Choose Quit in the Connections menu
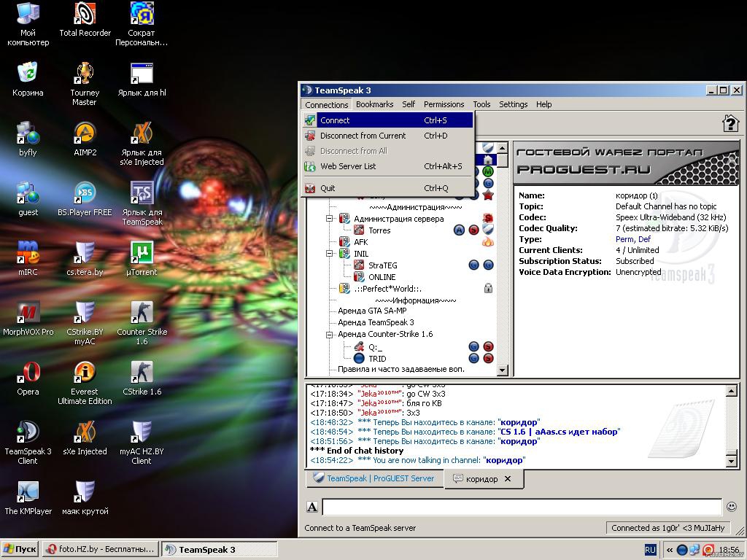The height and width of the screenshot is (560, 747). coord(388,188)
